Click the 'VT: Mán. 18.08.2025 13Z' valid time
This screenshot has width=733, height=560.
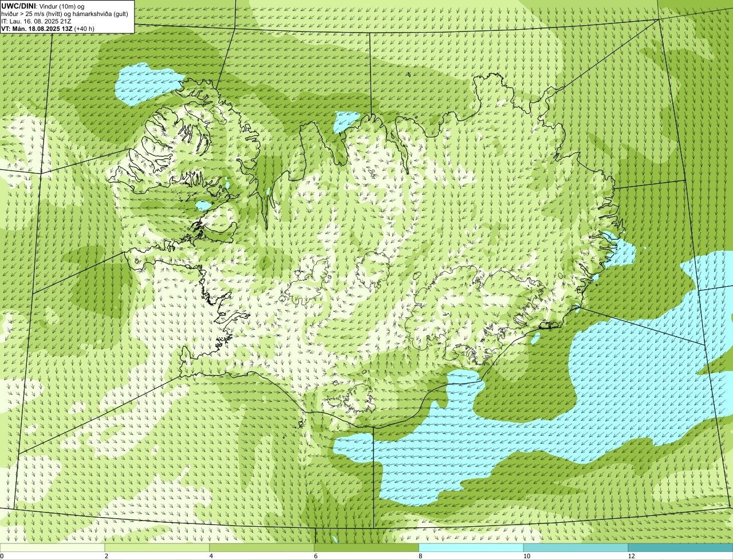coord(37,28)
